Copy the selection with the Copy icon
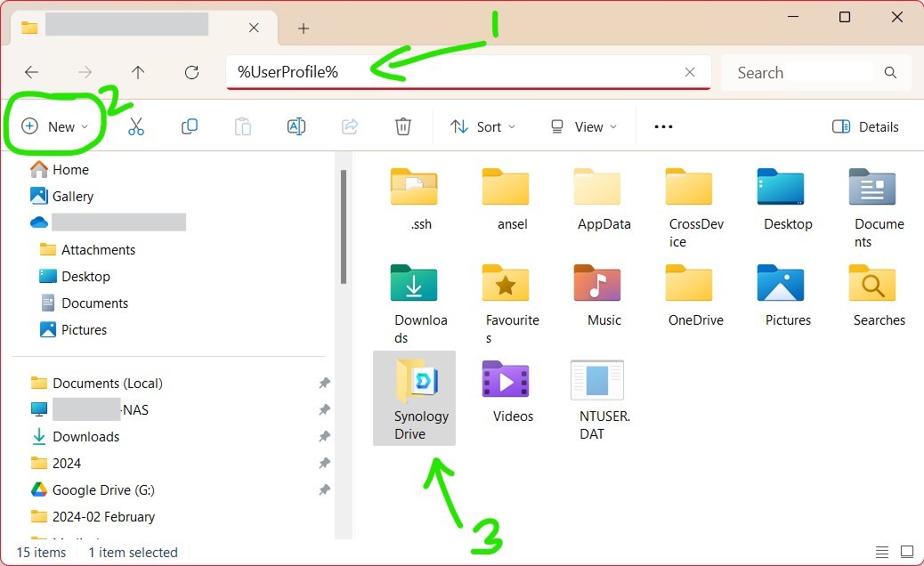This screenshot has height=566, width=924. point(189,126)
